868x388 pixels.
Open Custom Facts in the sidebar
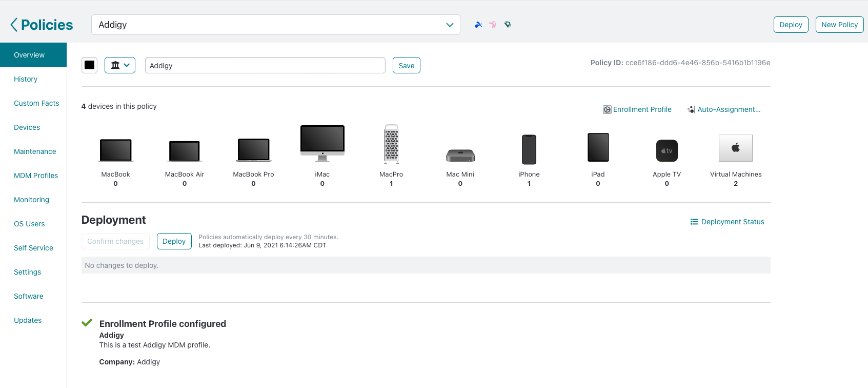tap(36, 103)
